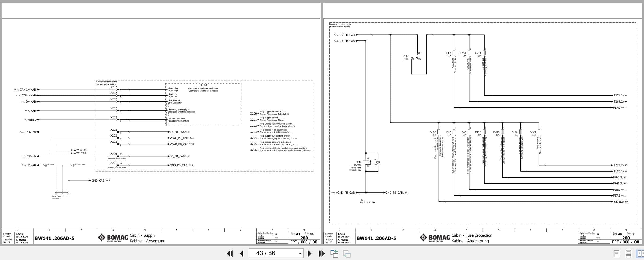644x260 pixels.
Task: Click the F279 15A fuse label
Action: 532,133
